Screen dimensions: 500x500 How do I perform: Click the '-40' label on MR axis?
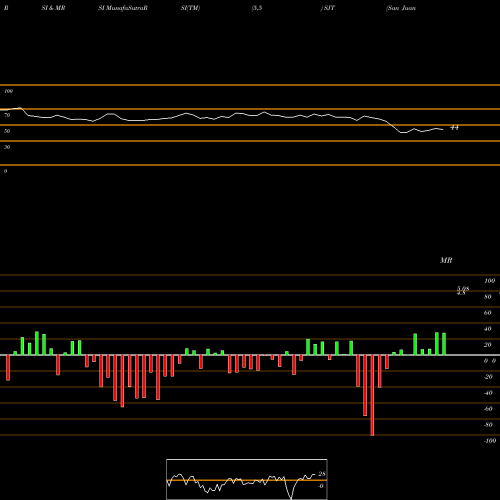click(x=488, y=393)
